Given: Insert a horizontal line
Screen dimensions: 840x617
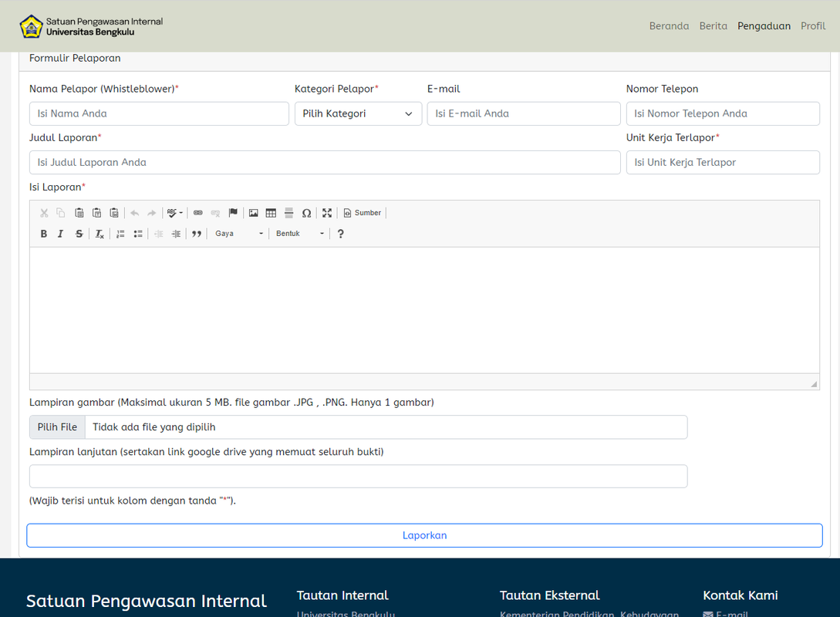Looking at the screenshot, I should 288,213.
